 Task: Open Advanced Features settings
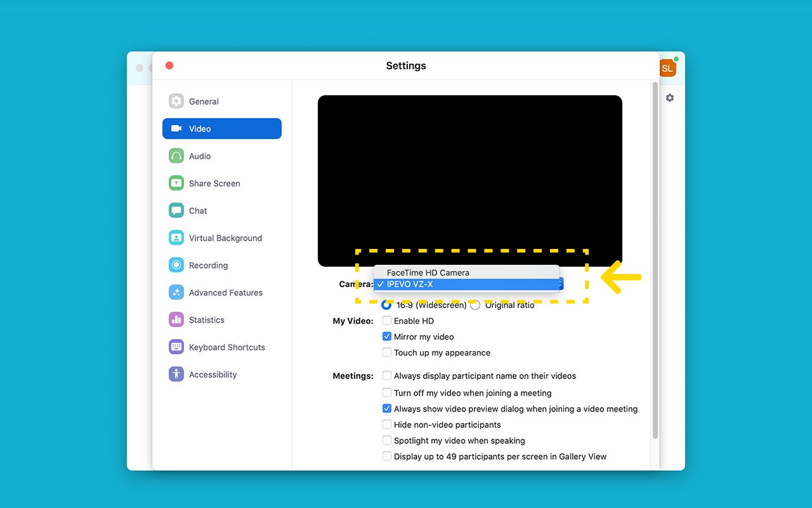pyautogui.click(x=222, y=292)
